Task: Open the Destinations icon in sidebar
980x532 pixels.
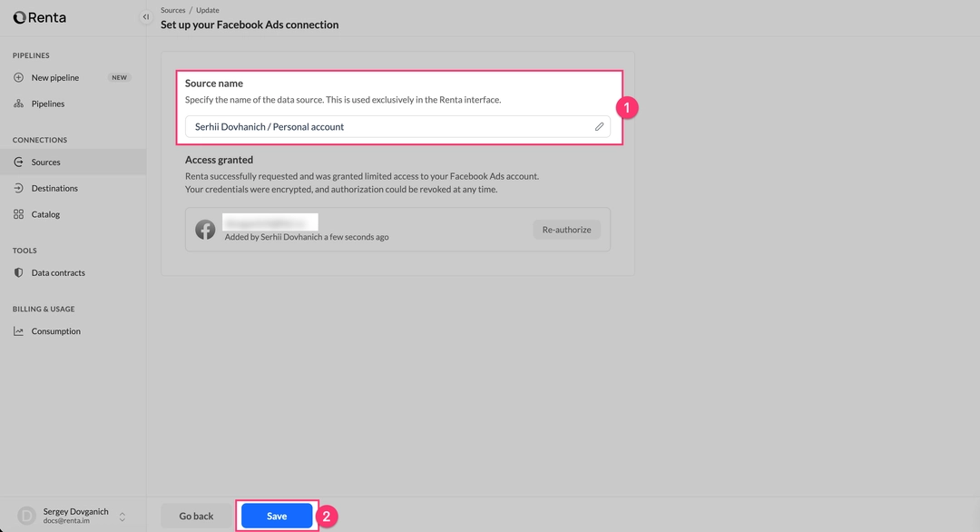Action: point(19,189)
